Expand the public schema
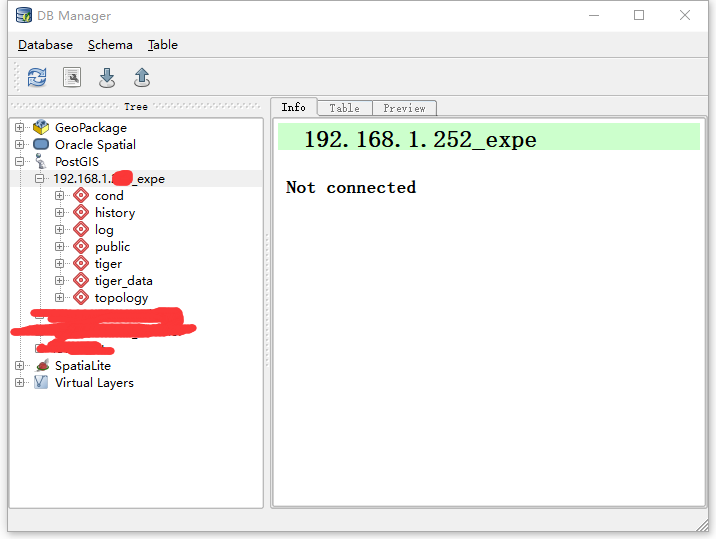The width and height of the screenshot is (716, 539). (x=59, y=247)
